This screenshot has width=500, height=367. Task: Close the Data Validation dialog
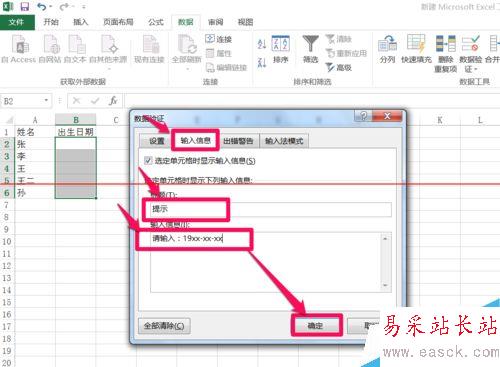tap(387, 116)
